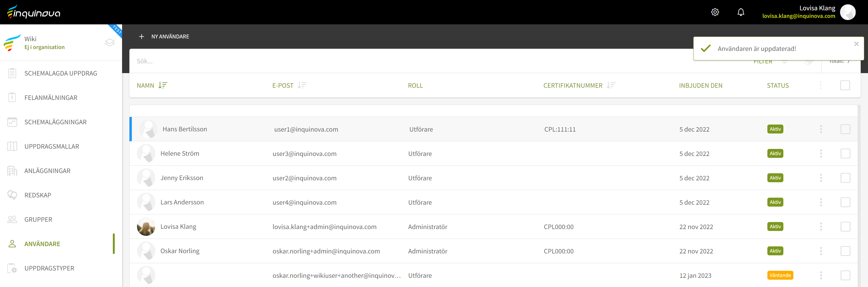Sort users by e-post column
Screen dimensions: 868x287
tap(302, 86)
